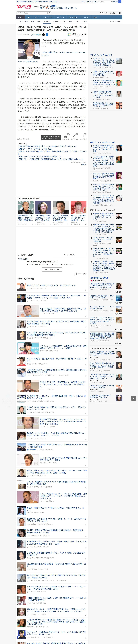Open the ライブ navigation tab
138x644 pixels.
[37, 17]
